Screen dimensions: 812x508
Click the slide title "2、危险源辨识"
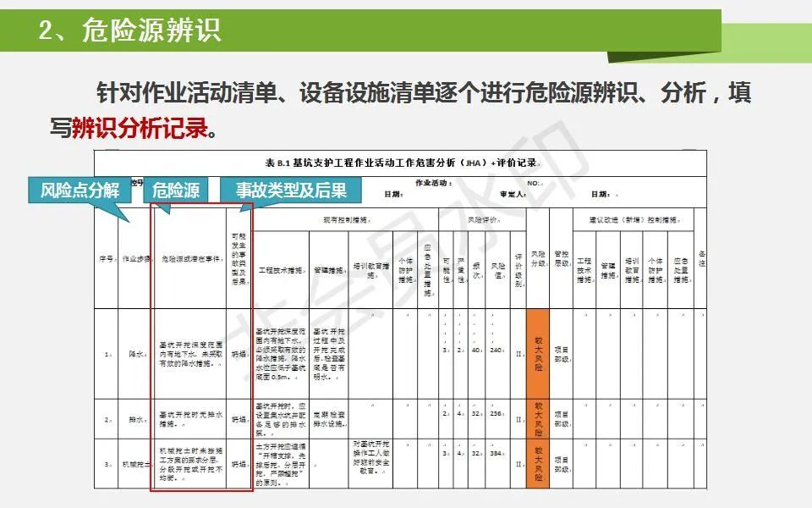pyautogui.click(x=130, y=30)
